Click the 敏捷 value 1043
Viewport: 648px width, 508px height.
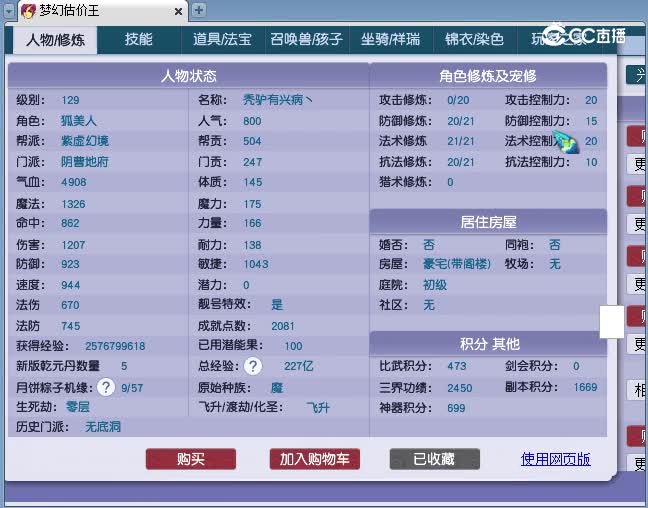coord(256,264)
